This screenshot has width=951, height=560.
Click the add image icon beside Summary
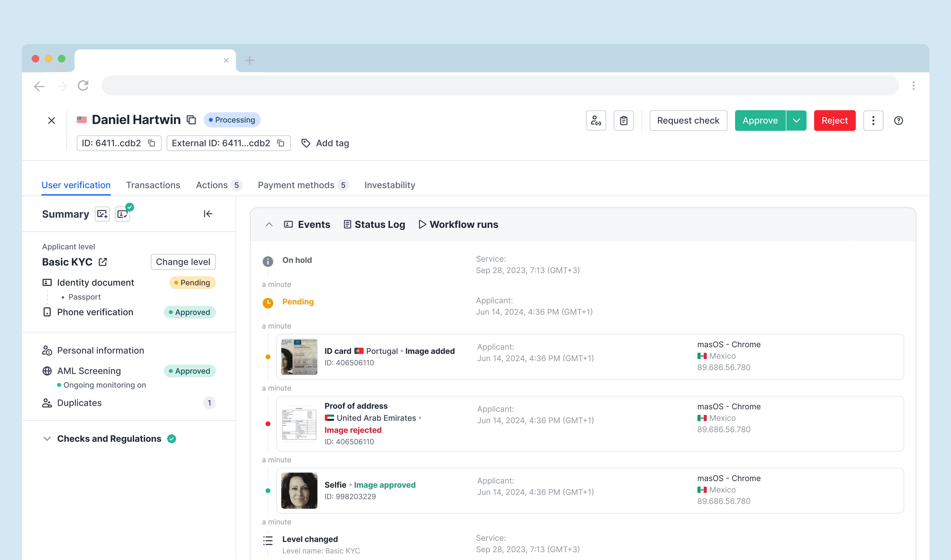pyautogui.click(x=102, y=214)
